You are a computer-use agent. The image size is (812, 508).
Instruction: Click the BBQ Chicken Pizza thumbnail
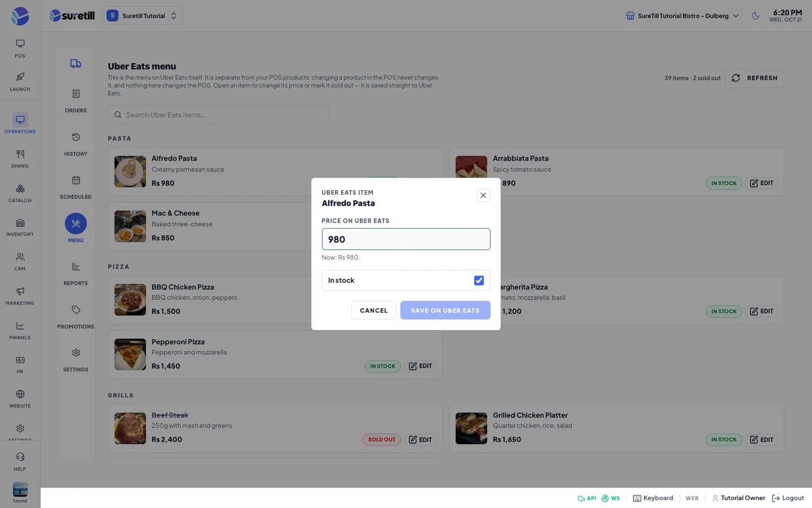point(130,300)
